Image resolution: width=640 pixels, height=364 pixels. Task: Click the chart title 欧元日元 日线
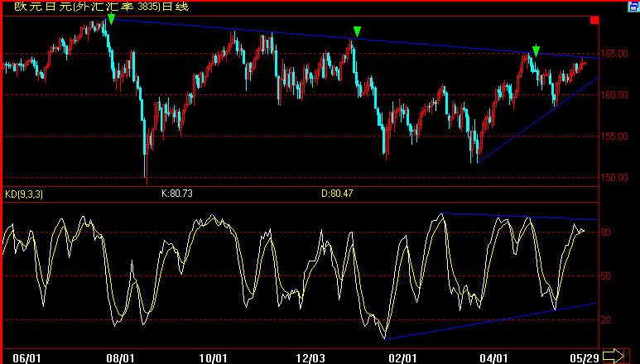coord(102,7)
